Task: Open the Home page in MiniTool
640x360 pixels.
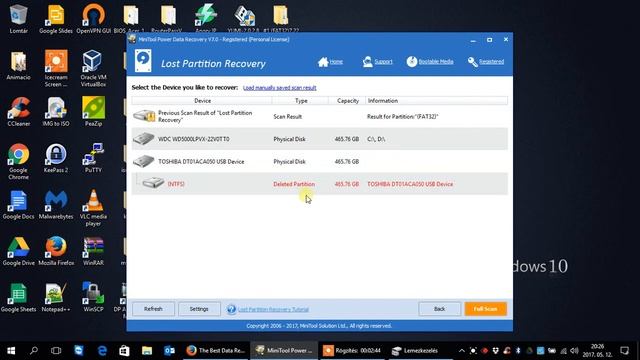Action: tap(331, 62)
